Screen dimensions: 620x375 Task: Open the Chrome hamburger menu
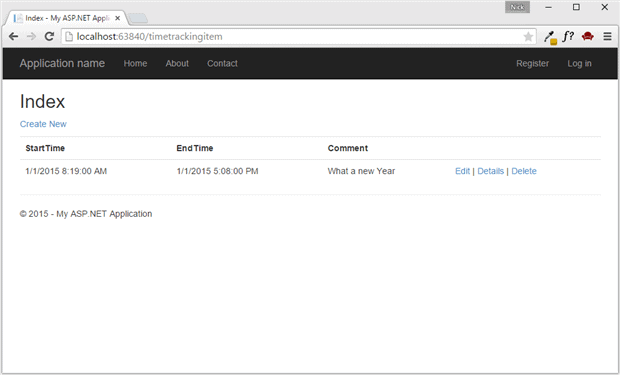[x=607, y=36]
